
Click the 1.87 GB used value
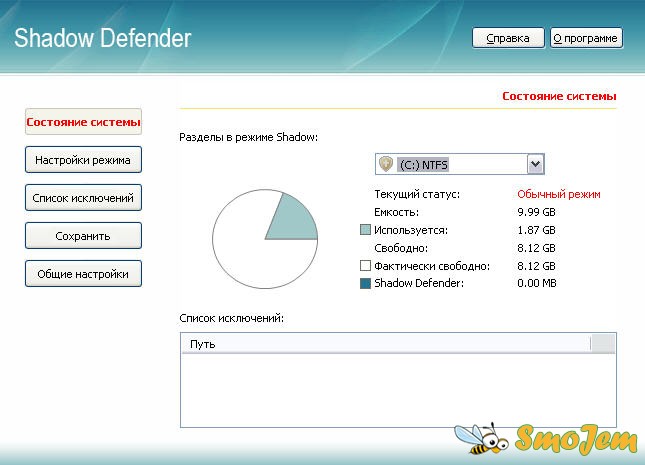pyautogui.click(x=536, y=230)
